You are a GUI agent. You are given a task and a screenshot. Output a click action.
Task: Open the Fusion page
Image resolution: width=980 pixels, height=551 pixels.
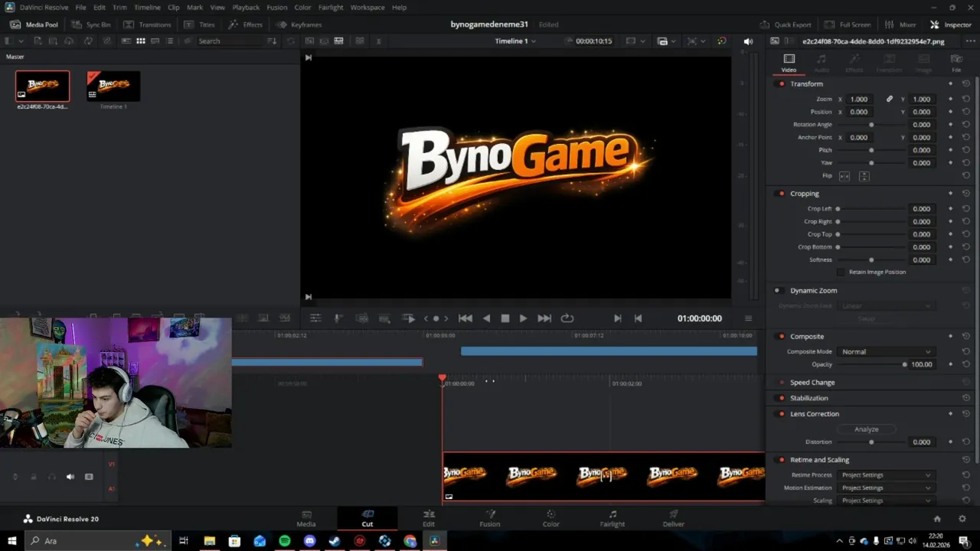490,518
